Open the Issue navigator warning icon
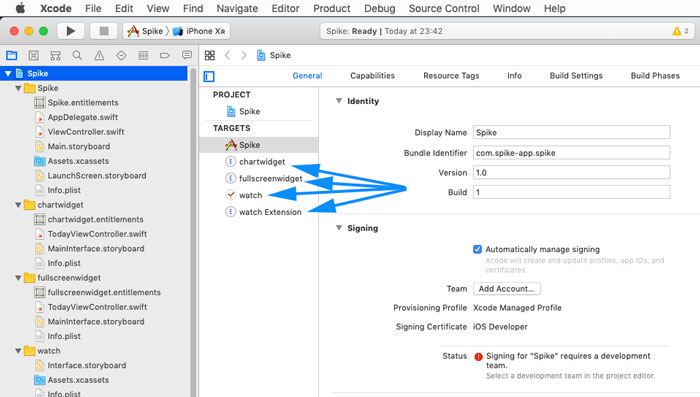 (99, 55)
